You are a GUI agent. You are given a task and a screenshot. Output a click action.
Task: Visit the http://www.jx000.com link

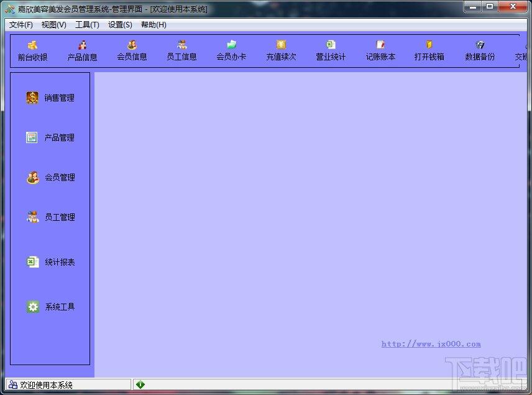(x=431, y=344)
